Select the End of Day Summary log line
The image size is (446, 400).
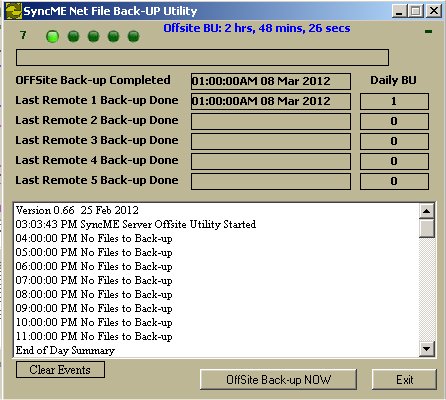[65, 350]
